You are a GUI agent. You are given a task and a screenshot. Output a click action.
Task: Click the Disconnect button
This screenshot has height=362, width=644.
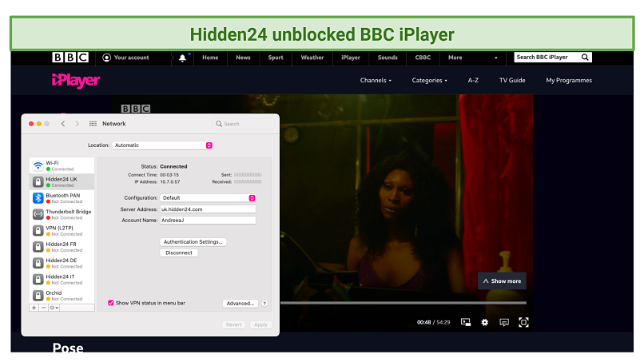[179, 253]
